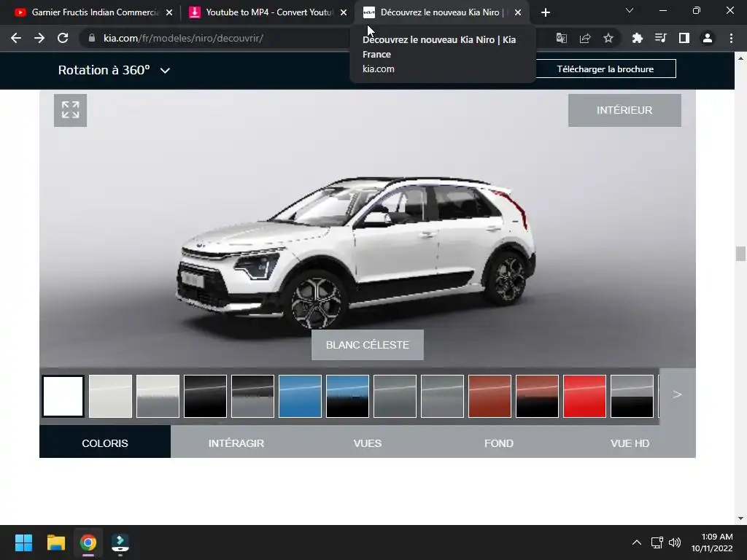Open the Chrome profile menu

click(x=708, y=38)
